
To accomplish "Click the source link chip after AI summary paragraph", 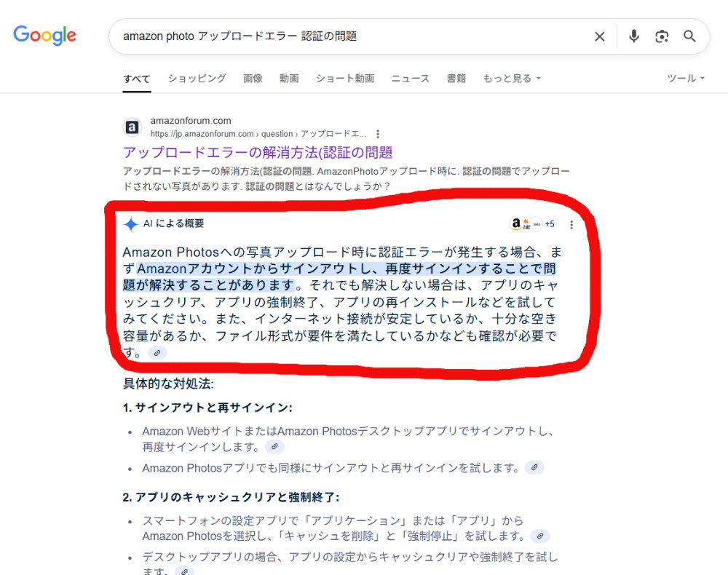I will tap(157, 353).
